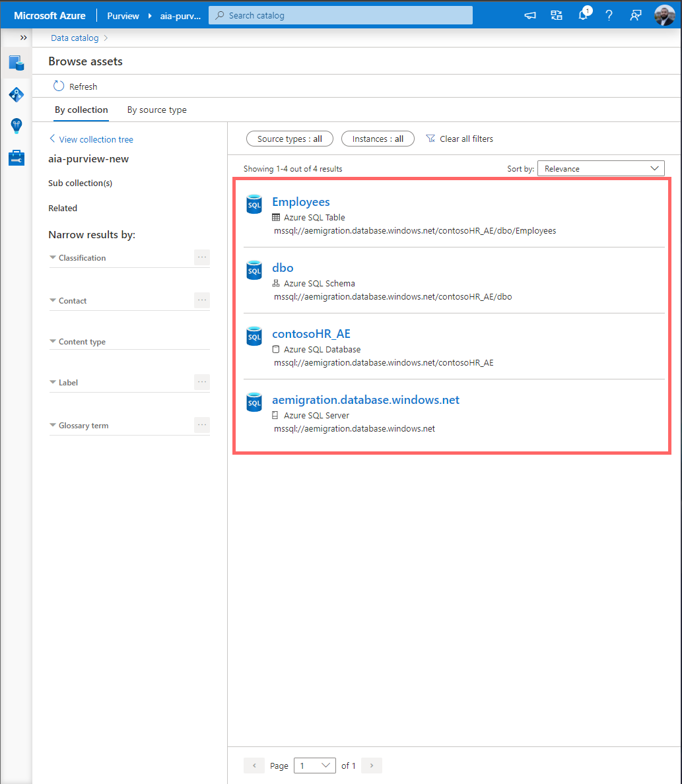Open the page number dropdown

pyautogui.click(x=315, y=766)
